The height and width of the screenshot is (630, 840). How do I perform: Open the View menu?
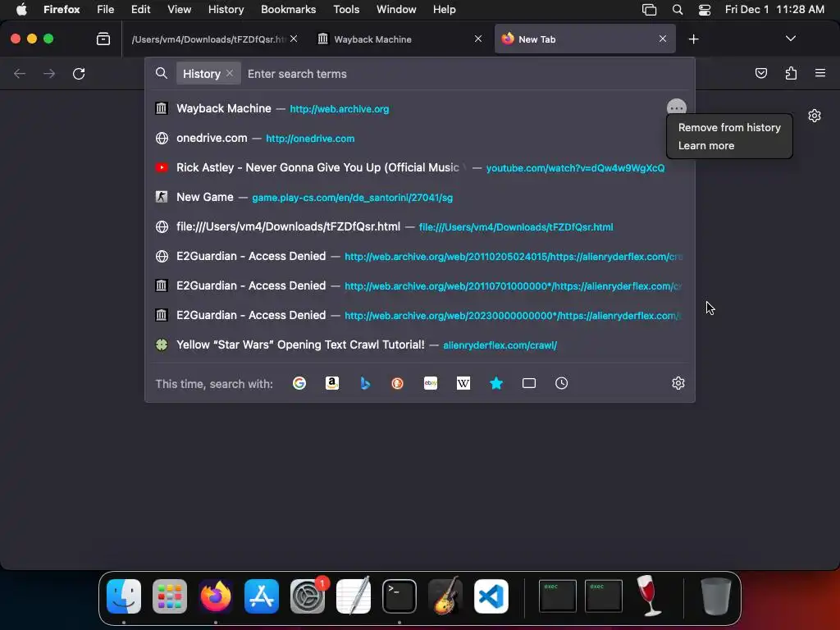pos(179,9)
